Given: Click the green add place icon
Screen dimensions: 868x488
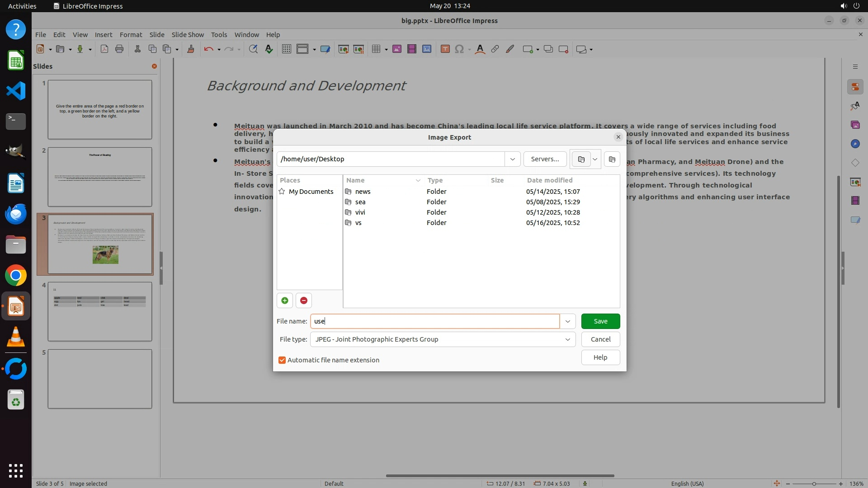Looking at the screenshot, I should click(285, 300).
